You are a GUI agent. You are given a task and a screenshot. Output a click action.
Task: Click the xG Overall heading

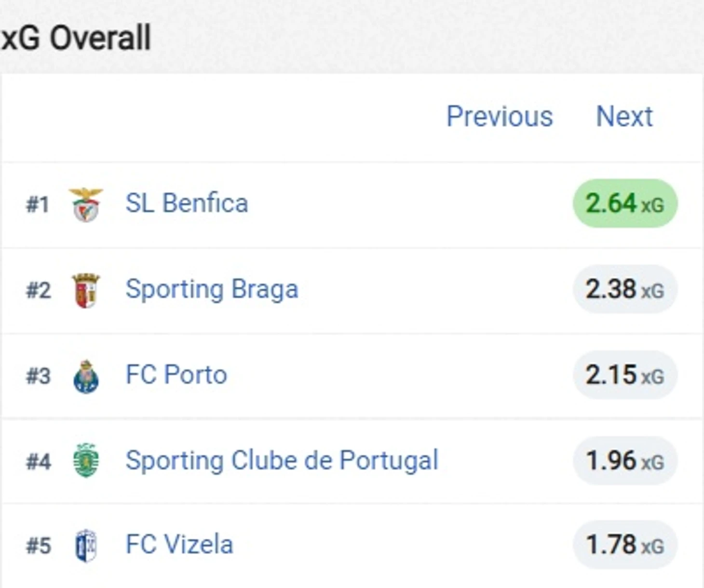pos(76,38)
